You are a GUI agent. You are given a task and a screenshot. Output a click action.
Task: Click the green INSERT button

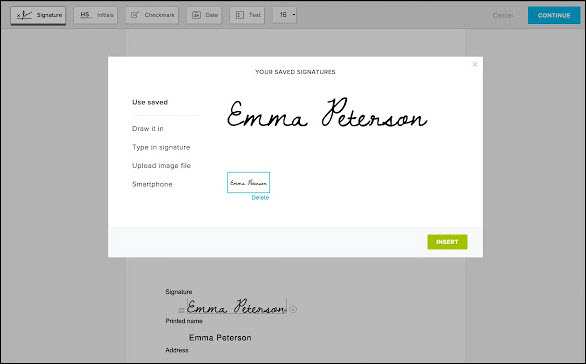[x=447, y=242]
